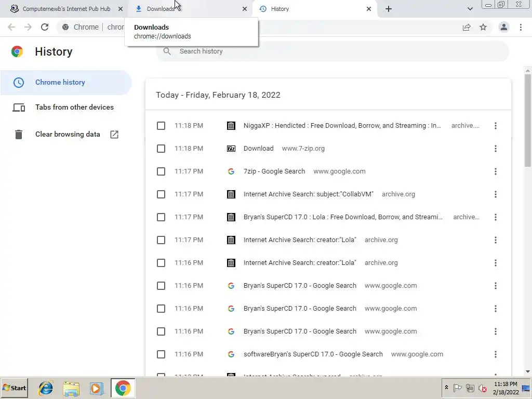Tick checkbox for subject CollabVM search entry
Image resolution: width=532 pixels, height=399 pixels.
point(161,194)
